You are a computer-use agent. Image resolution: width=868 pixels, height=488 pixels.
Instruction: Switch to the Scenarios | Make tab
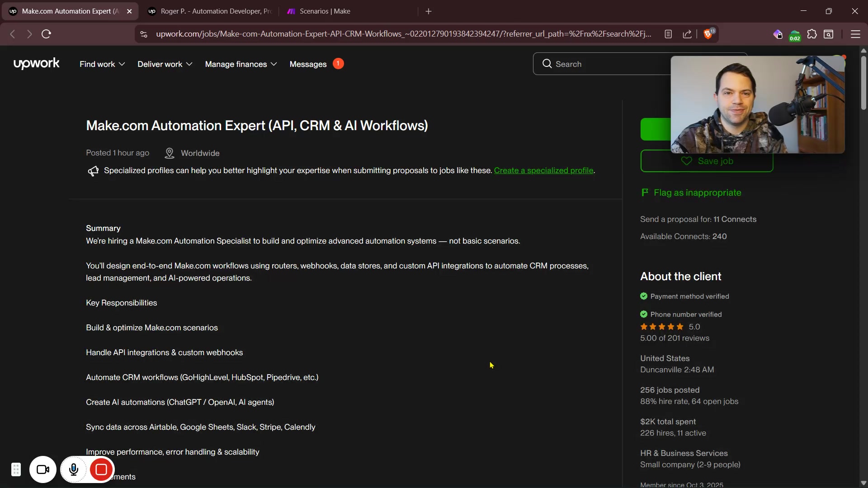[x=325, y=11]
